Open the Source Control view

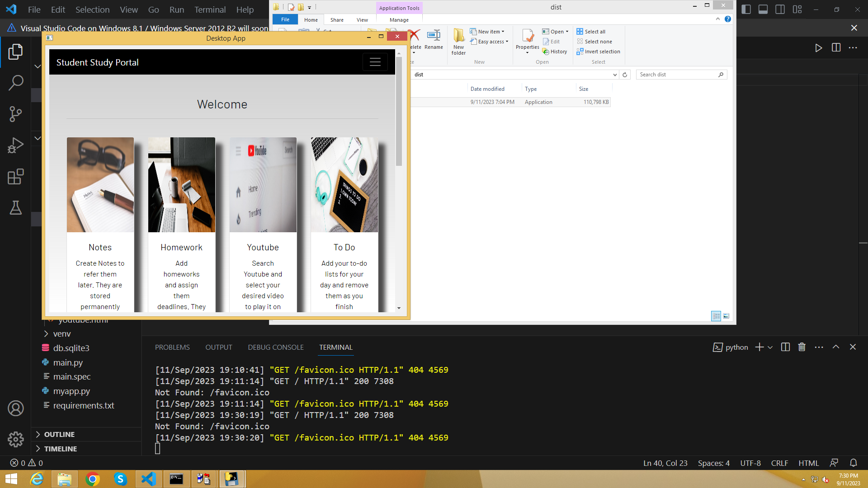(x=15, y=114)
